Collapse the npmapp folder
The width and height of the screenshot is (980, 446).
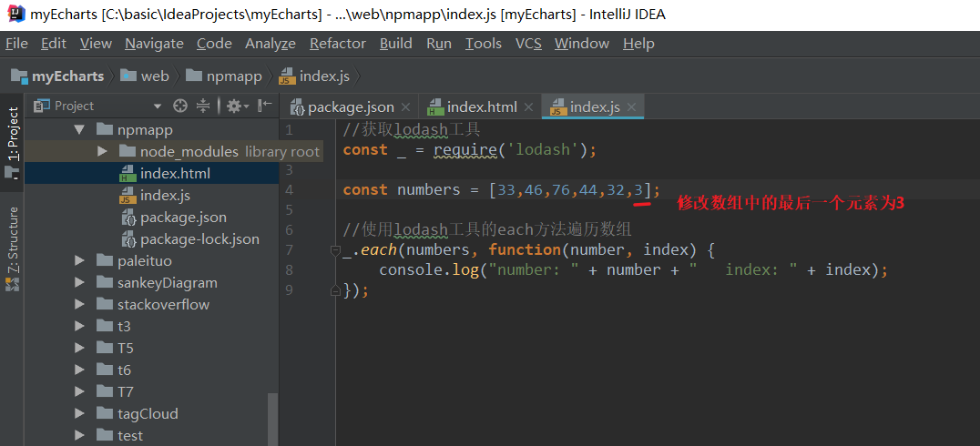78,130
